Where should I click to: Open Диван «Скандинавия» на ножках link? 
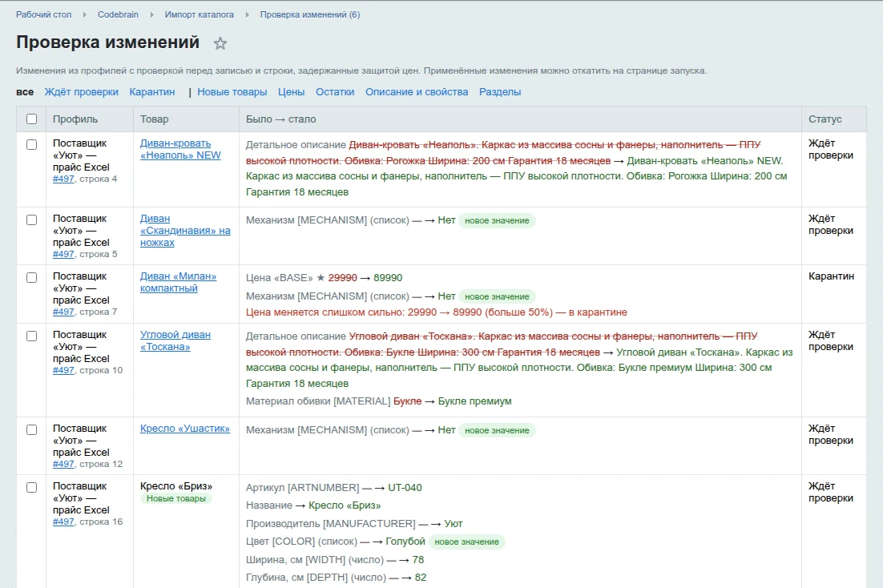pos(185,231)
